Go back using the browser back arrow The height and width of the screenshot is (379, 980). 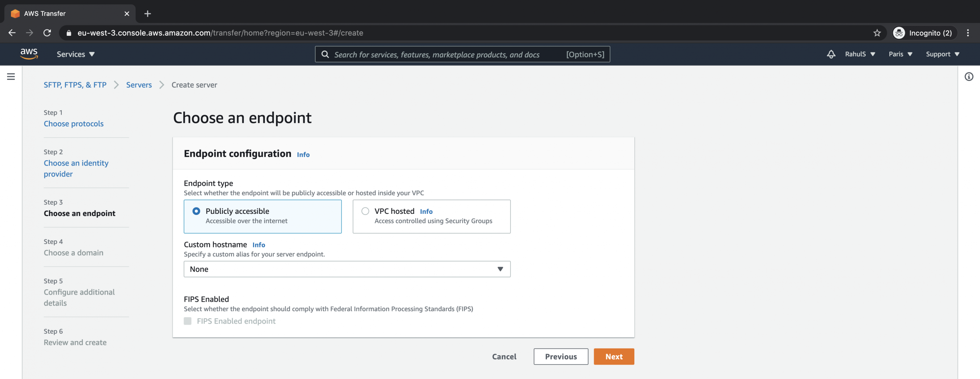click(x=12, y=33)
